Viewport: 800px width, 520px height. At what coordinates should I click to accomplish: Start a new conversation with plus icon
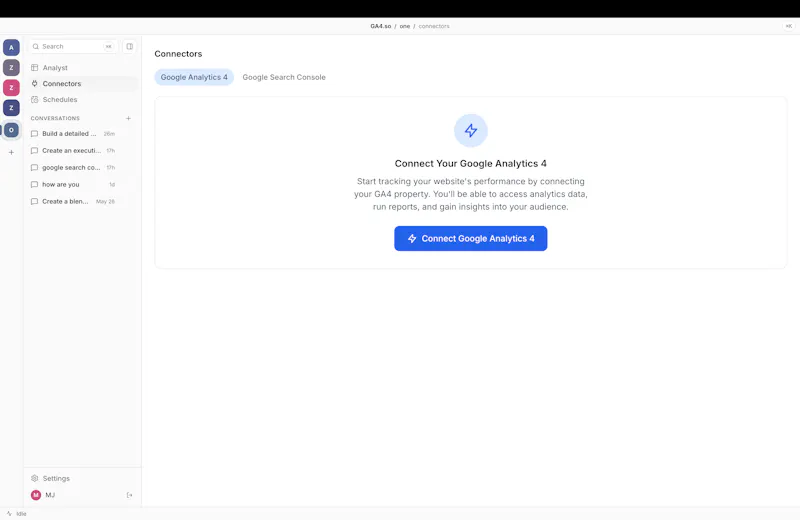pyautogui.click(x=129, y=118)
